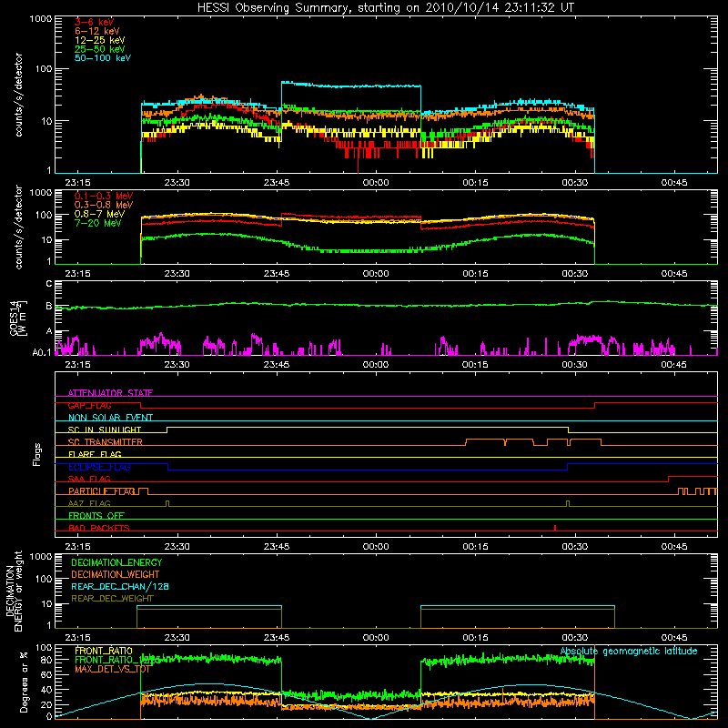728x728 pixels.
Task: Click the green FRONT_RATIO_1225 legend label
Action: [x=117, y=660]
